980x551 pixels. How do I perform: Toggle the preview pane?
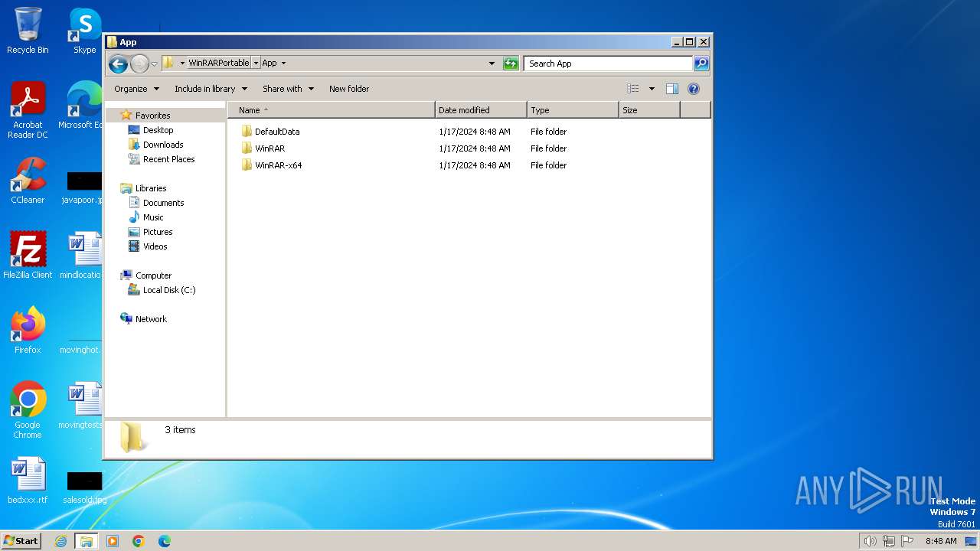[x=672, y=89]
